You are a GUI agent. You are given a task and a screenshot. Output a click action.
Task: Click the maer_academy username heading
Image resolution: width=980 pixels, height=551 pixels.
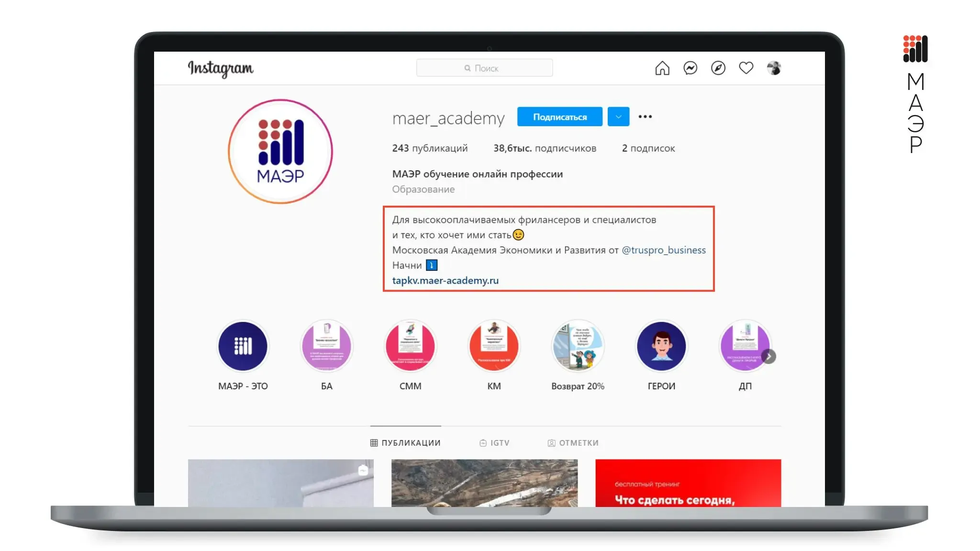tap(448, 118)
